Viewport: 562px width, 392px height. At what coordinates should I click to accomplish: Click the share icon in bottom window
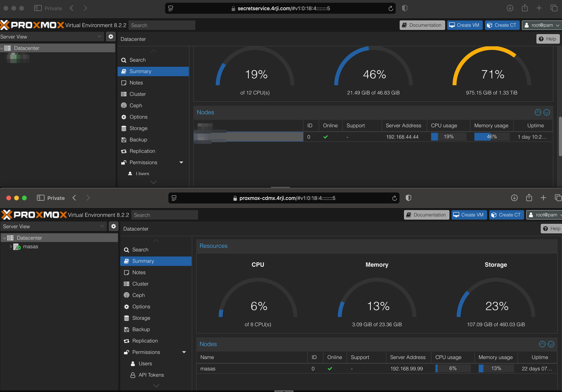point(529,197)
